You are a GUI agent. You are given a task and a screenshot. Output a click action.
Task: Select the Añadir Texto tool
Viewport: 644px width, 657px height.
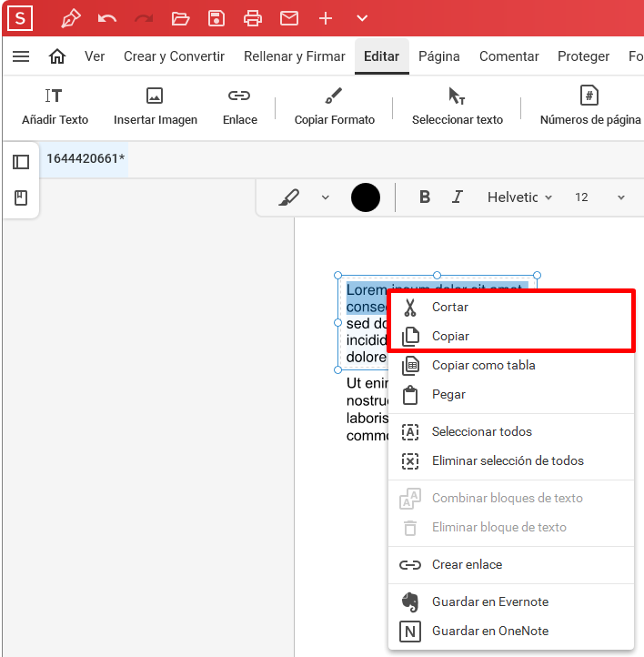(55, 106)
